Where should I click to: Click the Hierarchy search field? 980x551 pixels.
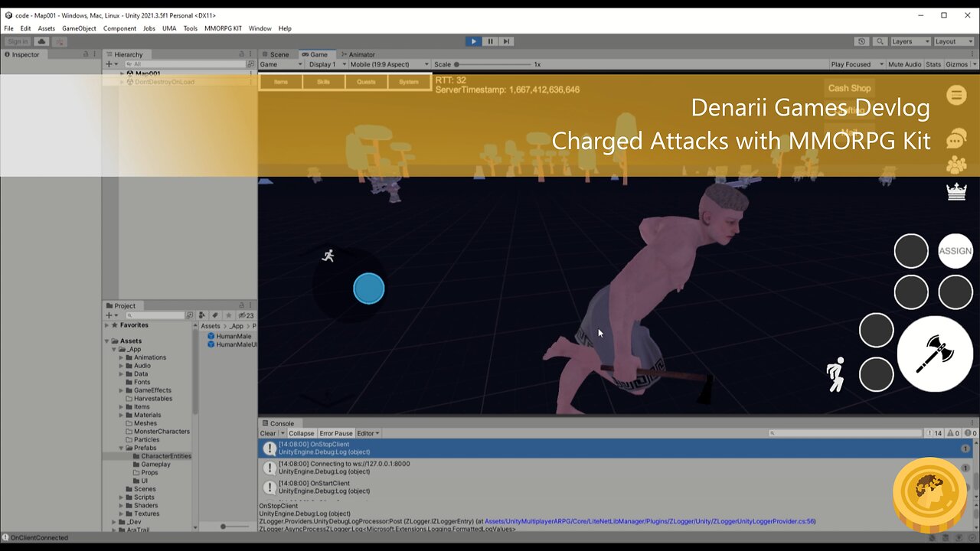pyautogui.click(x=184, y=64)
